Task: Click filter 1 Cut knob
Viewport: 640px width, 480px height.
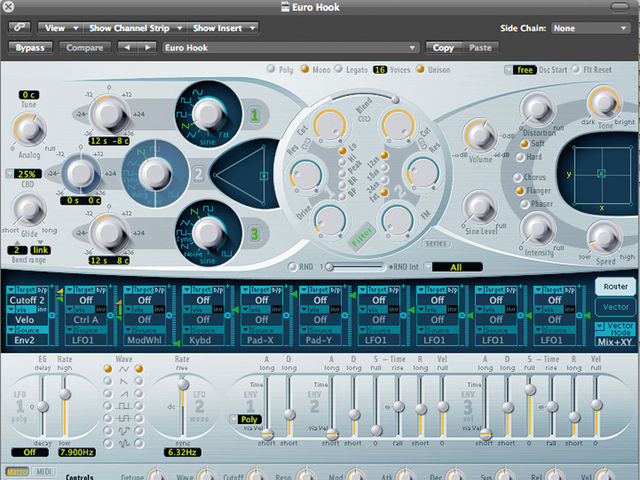Action: pos(330,125)
